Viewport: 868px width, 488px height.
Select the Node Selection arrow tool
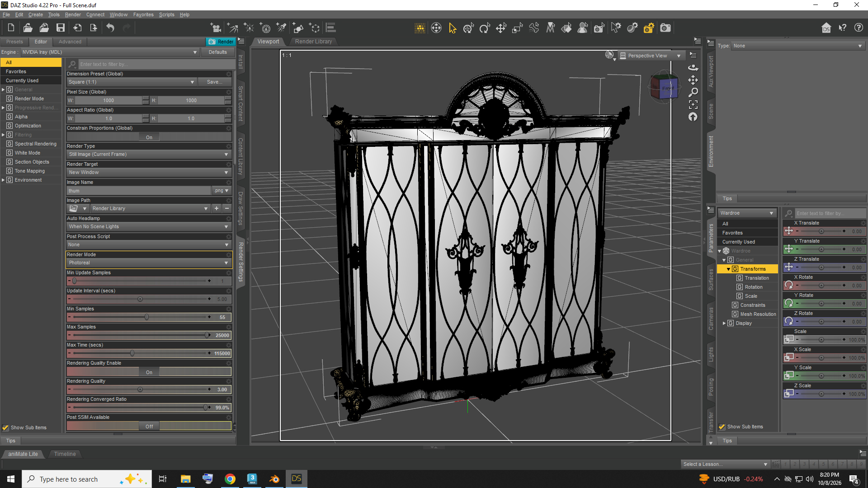pyautogui.click(x=453, y=28)
